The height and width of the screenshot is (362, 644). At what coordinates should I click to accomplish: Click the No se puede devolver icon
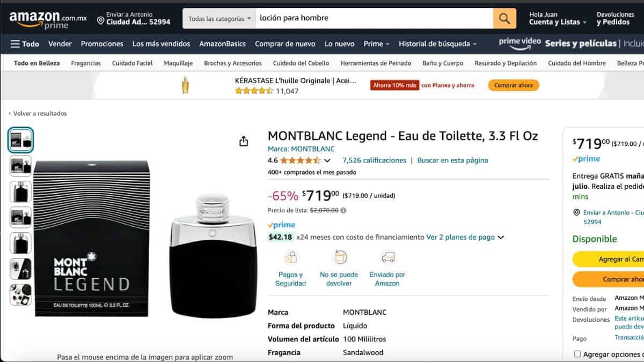point(340,258)
